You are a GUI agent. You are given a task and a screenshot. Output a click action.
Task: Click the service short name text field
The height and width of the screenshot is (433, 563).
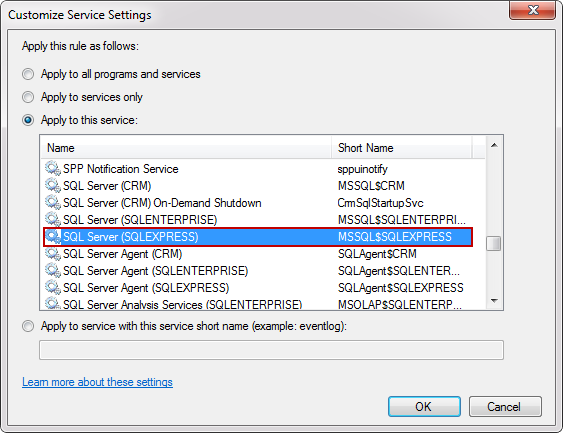tap(271, 350)
